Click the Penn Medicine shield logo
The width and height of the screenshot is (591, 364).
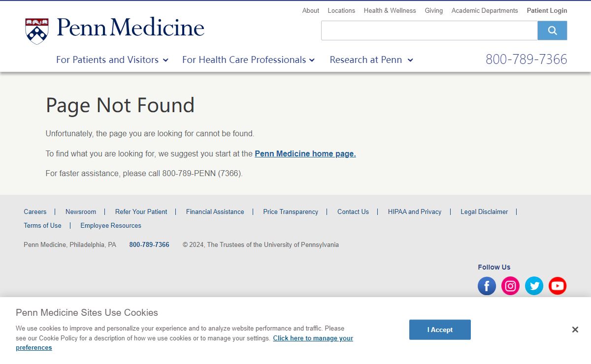pos(37,31)
